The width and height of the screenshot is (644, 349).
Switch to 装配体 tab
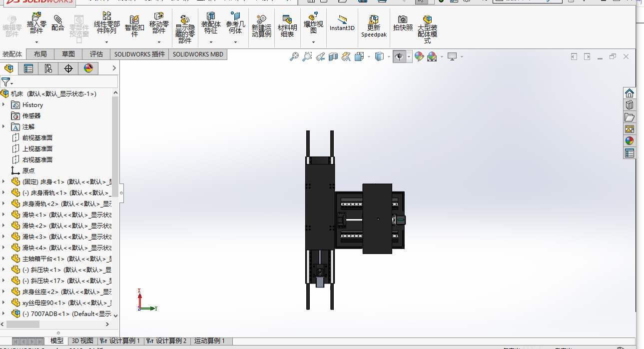[x=12, y=54]
